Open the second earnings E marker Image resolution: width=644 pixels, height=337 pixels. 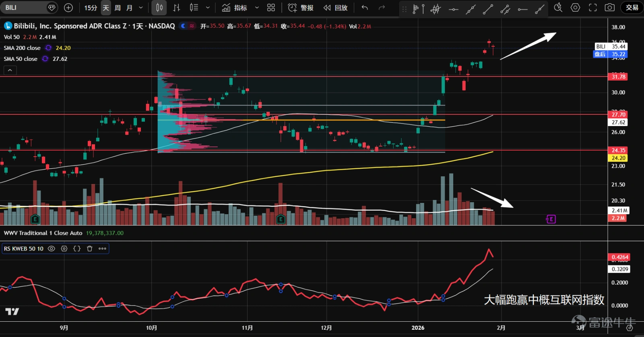281,219
